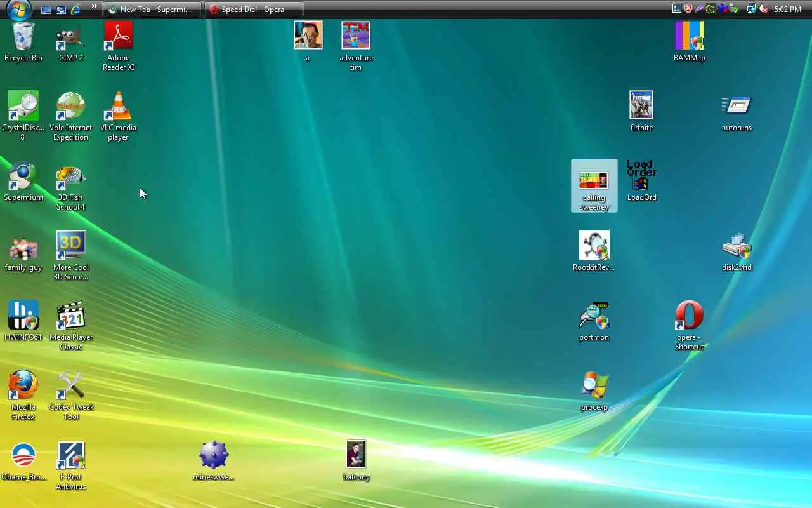Click the purple feather tray icon

point(700,9)
